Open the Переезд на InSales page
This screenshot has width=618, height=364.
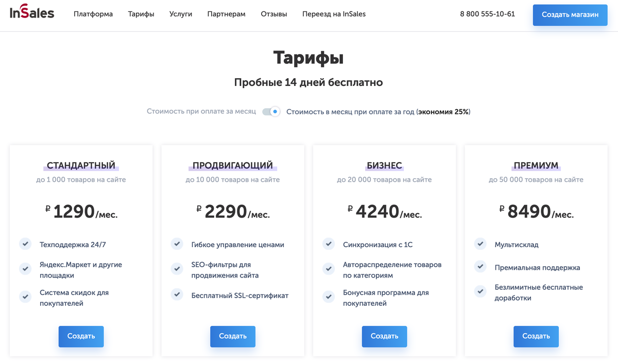pos(333,14)
